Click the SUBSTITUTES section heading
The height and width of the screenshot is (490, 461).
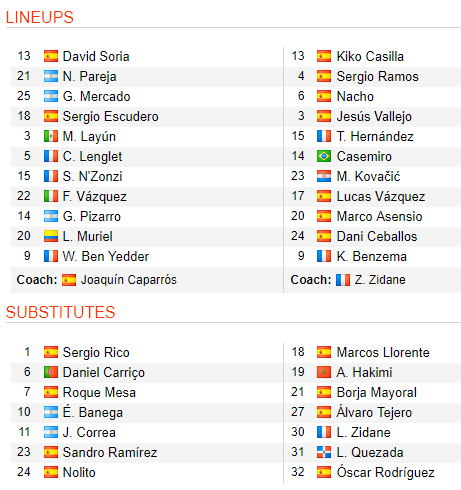coord(60,312)
